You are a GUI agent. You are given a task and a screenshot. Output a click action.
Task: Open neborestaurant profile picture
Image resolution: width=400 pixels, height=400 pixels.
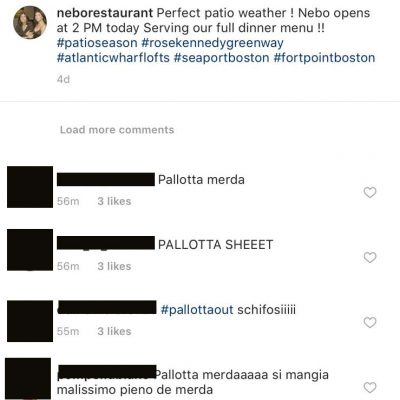[x=30, y=23]
